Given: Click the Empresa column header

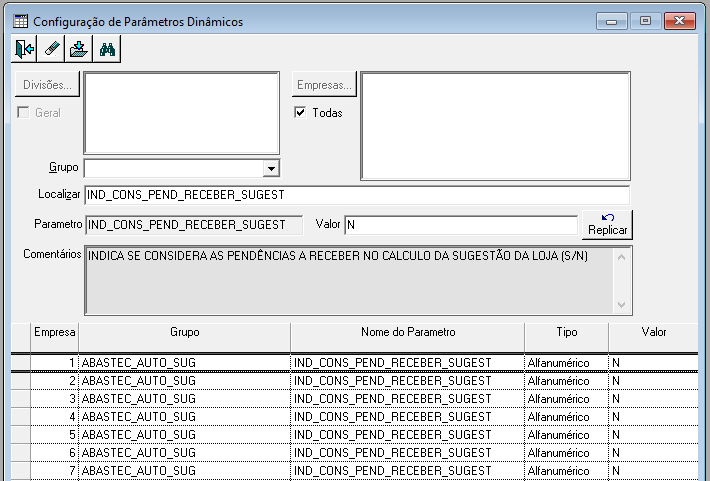Looking at the screenshot, I should click(x=54, y=337).
